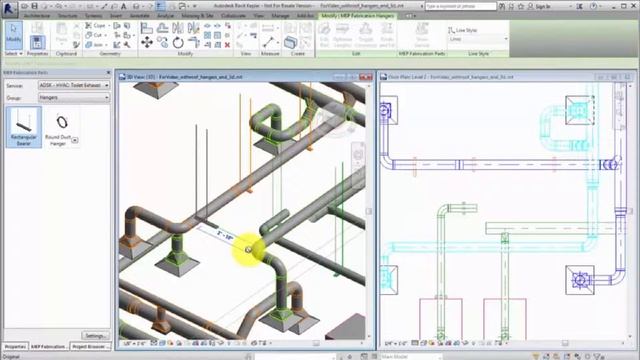The height and width of the screenshot is (360, 640).
Task: Select the Rotate tool in Modify panel
Action: coord(178,42)
